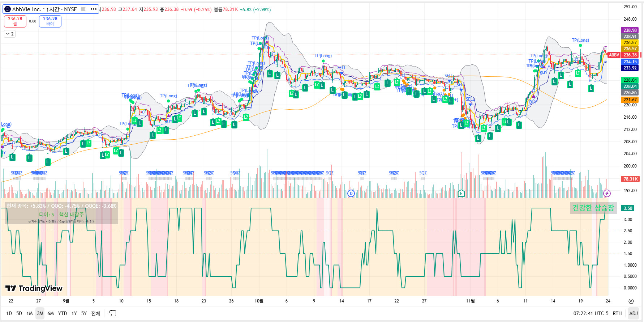The image size is (644, 322).
Task: Click the go-to-date calendar icon
Action: point(113,313)
